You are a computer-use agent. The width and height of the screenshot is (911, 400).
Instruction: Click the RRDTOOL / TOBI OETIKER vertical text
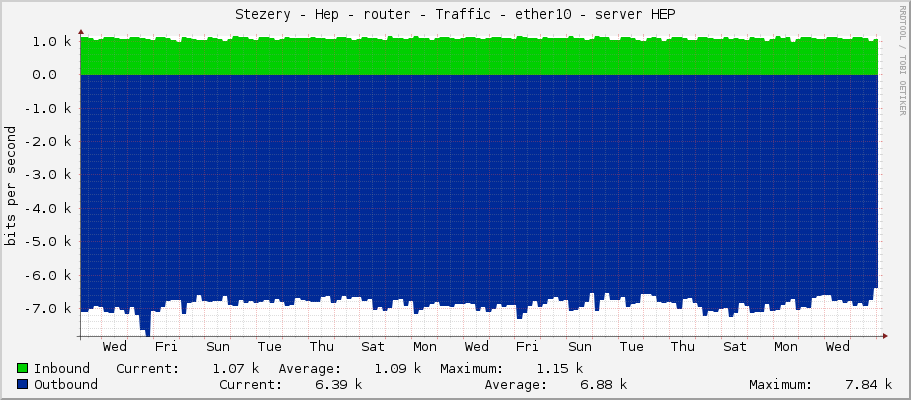[902, 60]
